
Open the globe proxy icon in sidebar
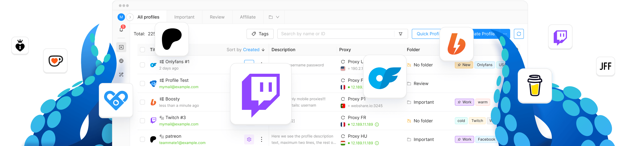click(x=121, y=61)
